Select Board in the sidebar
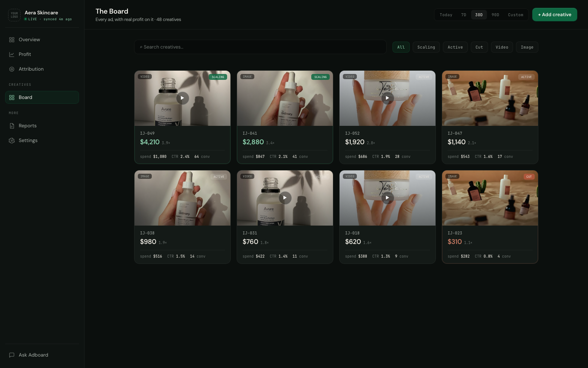Viewport: 588px width, 368px height. [42, 98]
